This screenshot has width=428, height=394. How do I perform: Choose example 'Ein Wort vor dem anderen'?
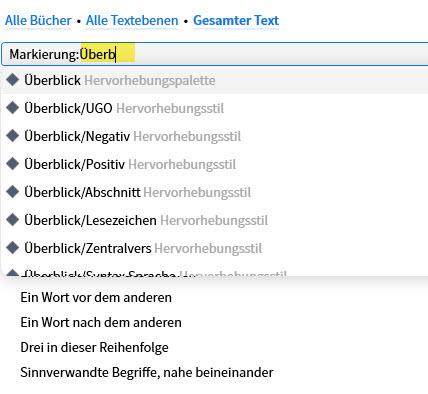pyautogui.click(x=96, y=297)
